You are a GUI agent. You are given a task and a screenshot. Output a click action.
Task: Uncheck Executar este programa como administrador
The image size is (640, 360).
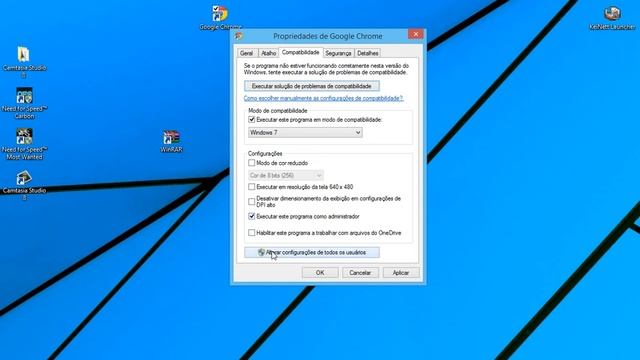[x=251, y=216]
